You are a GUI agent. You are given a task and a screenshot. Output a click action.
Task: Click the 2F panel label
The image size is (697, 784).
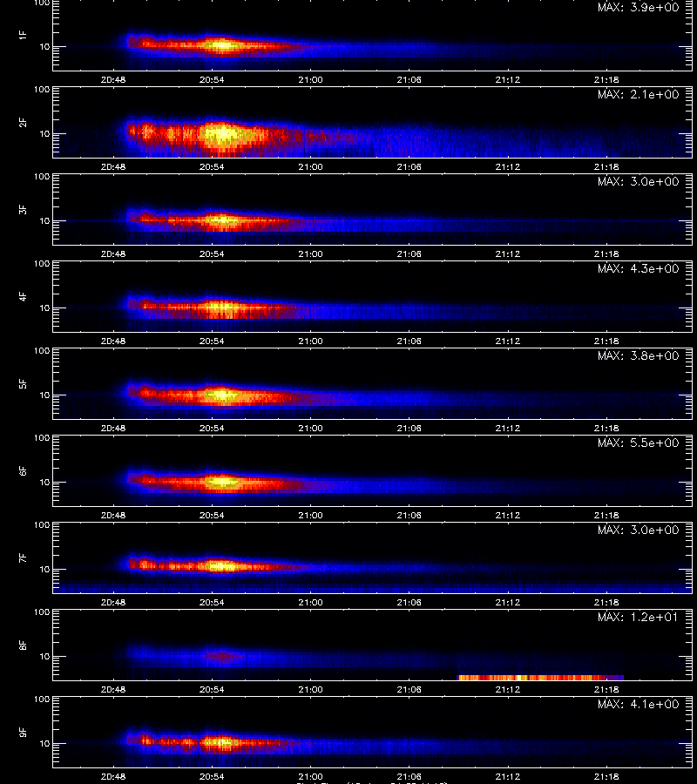23,123
